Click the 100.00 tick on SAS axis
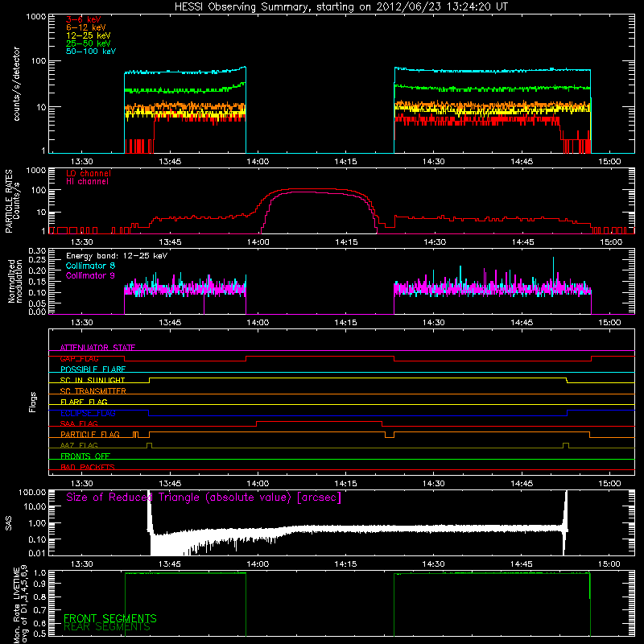This screenshot has height=644, width=644. tap(32, 492)
